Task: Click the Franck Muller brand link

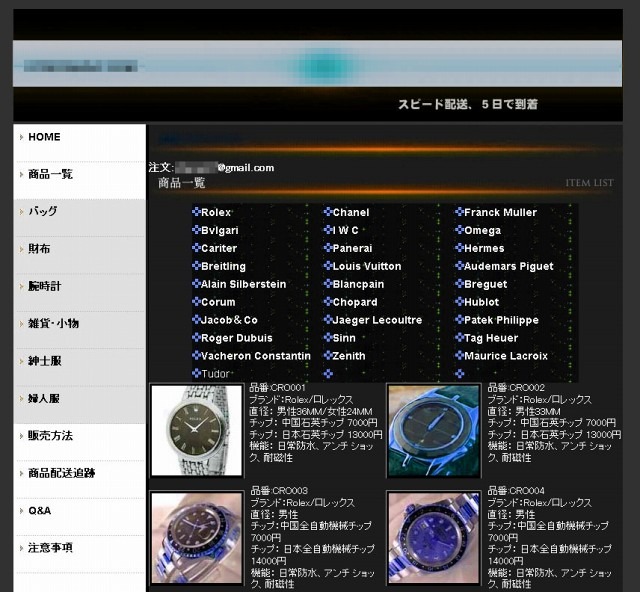Action: click(500, 212)
